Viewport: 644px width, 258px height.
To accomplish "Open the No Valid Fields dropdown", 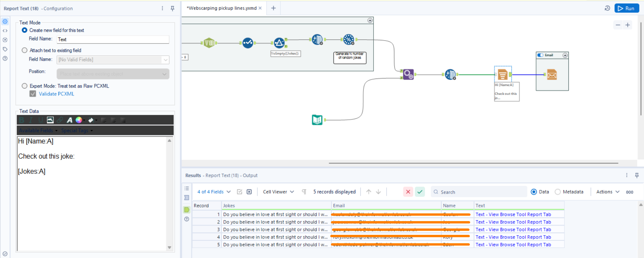I will [x=113, y=60].
